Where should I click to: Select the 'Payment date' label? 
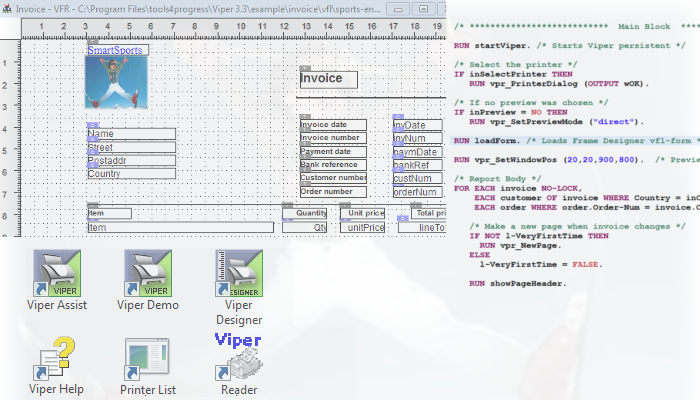pyautogui.click(x=333, y=151)
